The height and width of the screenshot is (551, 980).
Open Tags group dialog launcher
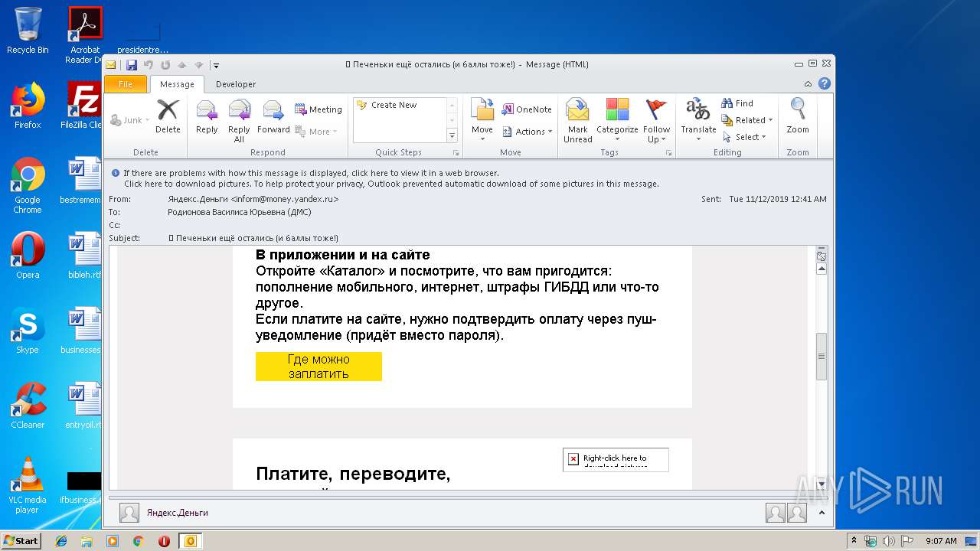[668, 153]
